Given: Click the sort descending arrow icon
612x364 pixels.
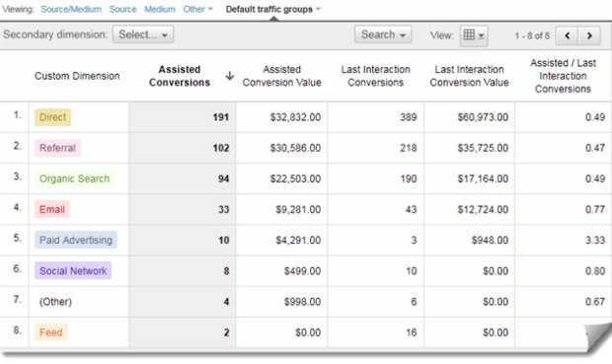Looking at the screenshot, I should [x=229, y=76].
